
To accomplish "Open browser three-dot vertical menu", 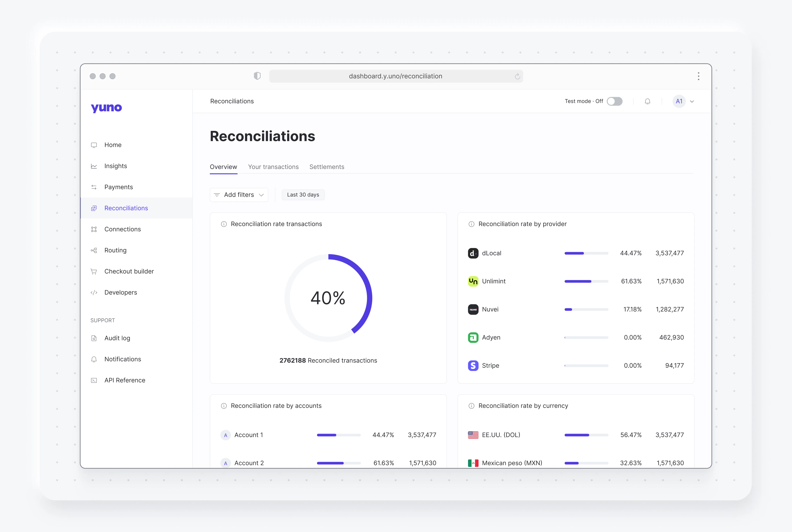I will click(x=698, y=76).
